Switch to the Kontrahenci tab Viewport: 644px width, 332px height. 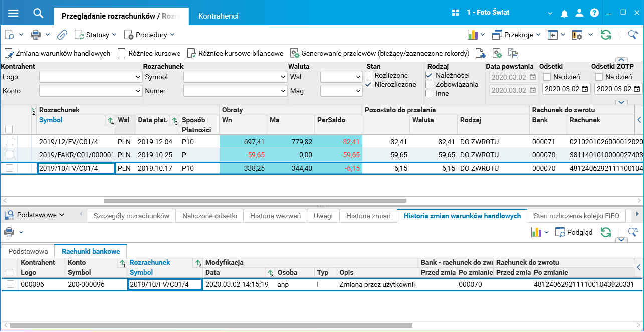(x=218, y=16)
